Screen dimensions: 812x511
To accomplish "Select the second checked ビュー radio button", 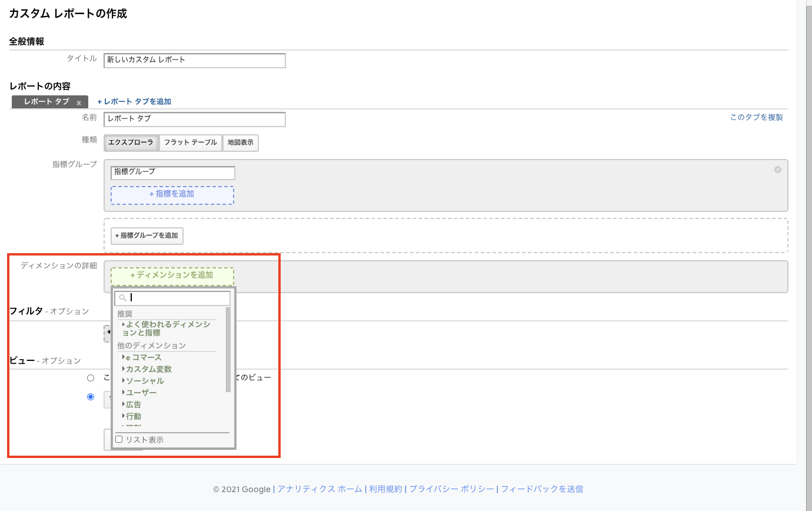I will coord(91,397).
